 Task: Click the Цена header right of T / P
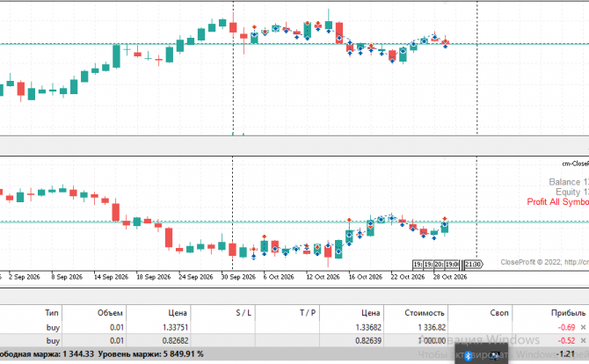[371, 312]
